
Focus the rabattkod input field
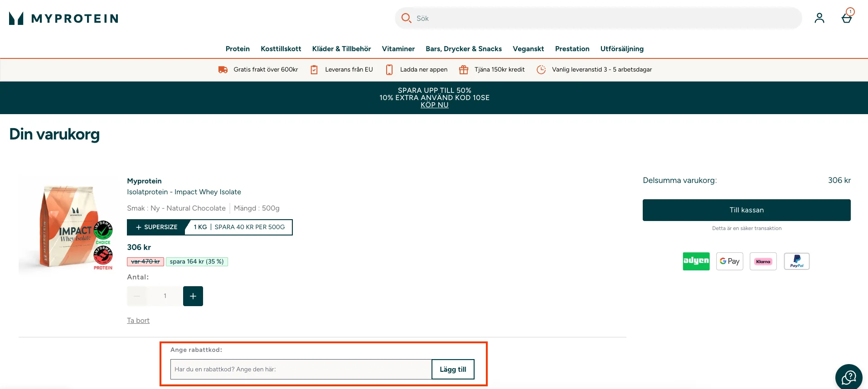coord(301,370)
